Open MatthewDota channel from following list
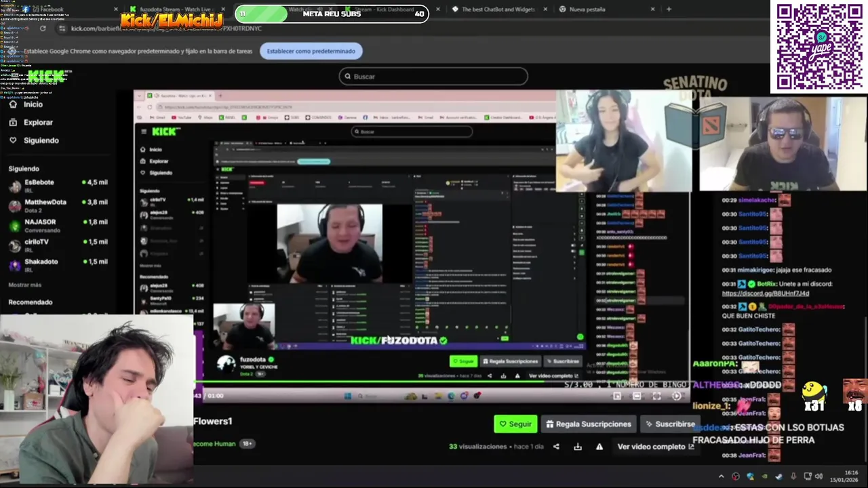This screenshot has width=868, height=488. pos(58,206)
